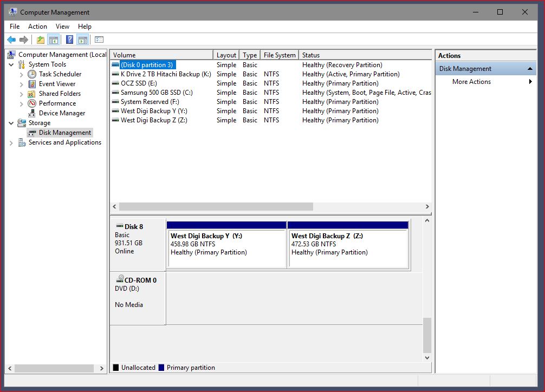Click the Disk 8 drive icon
Screen dimensions: 545x392
[x=120, y=226]
